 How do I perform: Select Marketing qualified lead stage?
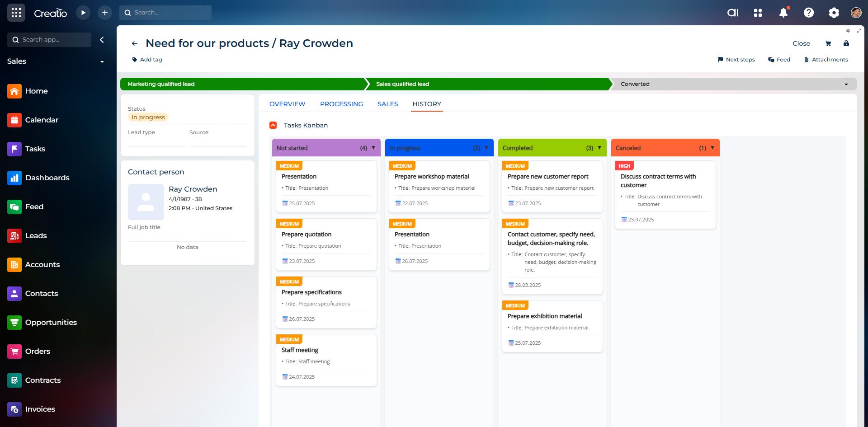pos(243,84)
